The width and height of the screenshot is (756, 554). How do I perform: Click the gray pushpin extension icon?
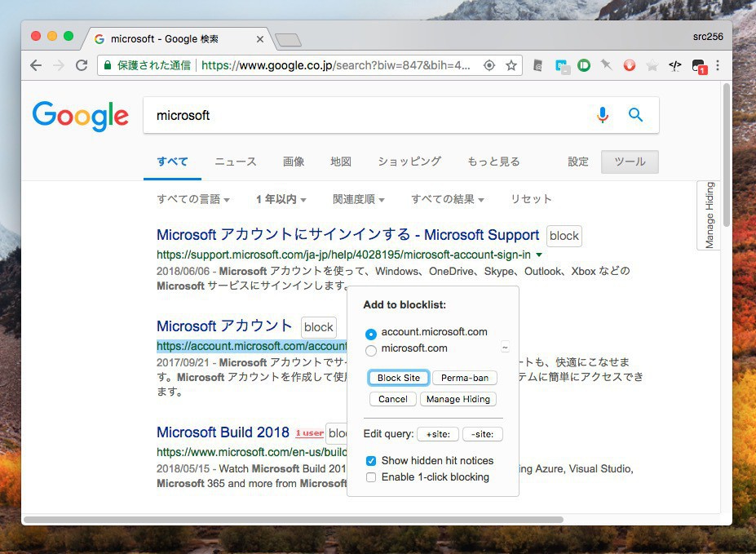(x=606, y=65)
